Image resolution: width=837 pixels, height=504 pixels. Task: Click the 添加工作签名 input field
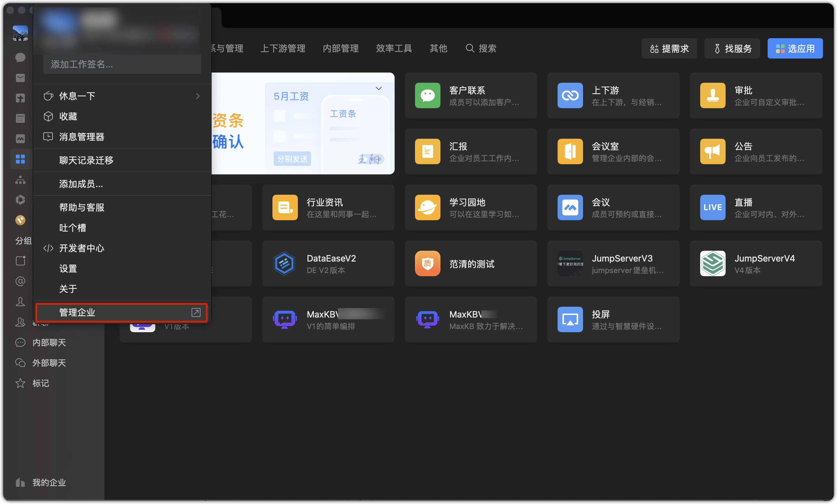122,64
